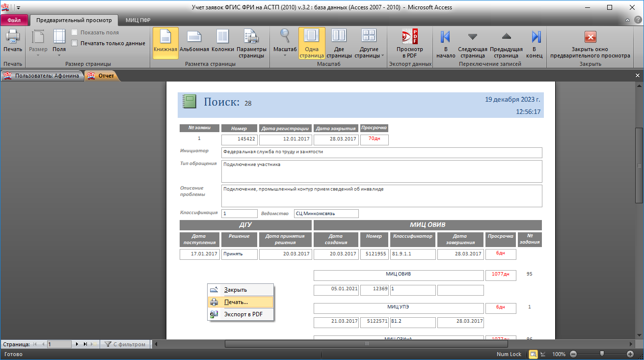
Task: Switch to the МИЦ ПФР ribbon tab
Action: (138, 20)
